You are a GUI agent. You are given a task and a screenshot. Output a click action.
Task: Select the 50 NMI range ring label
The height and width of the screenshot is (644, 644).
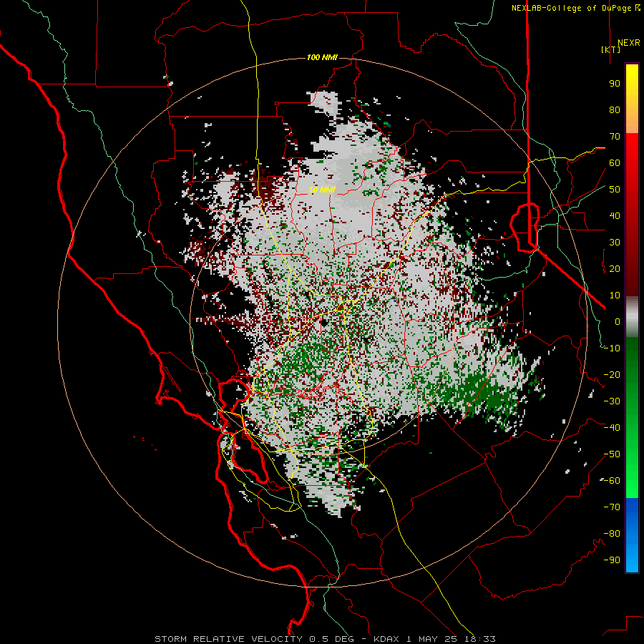pos(323,190)
